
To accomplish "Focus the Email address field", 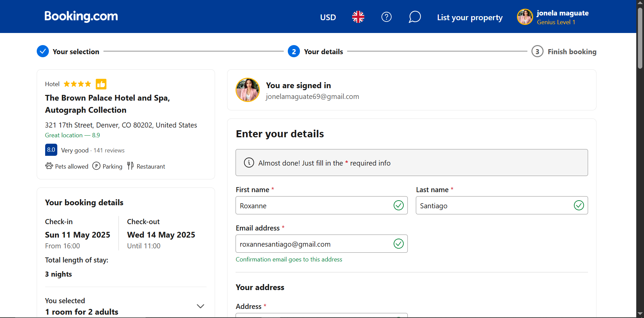I will tap(321, 244).
